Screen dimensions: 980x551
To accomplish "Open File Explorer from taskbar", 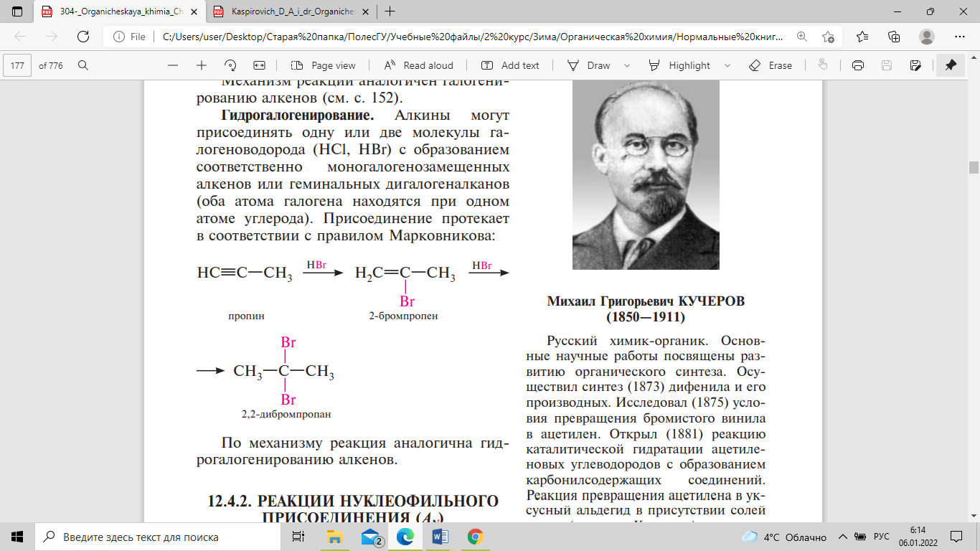I will point(334,537).
